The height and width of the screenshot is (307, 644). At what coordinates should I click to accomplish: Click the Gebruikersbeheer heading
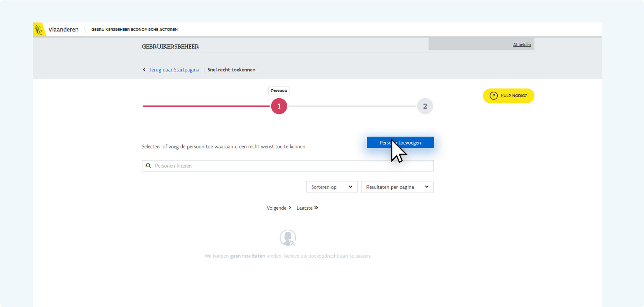pos(170,47)
